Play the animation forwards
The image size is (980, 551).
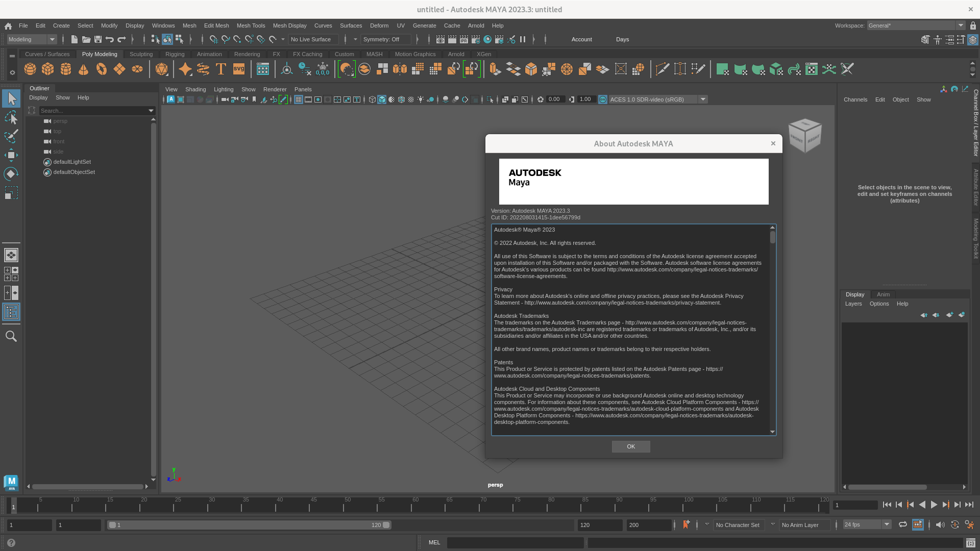[934, 505]
